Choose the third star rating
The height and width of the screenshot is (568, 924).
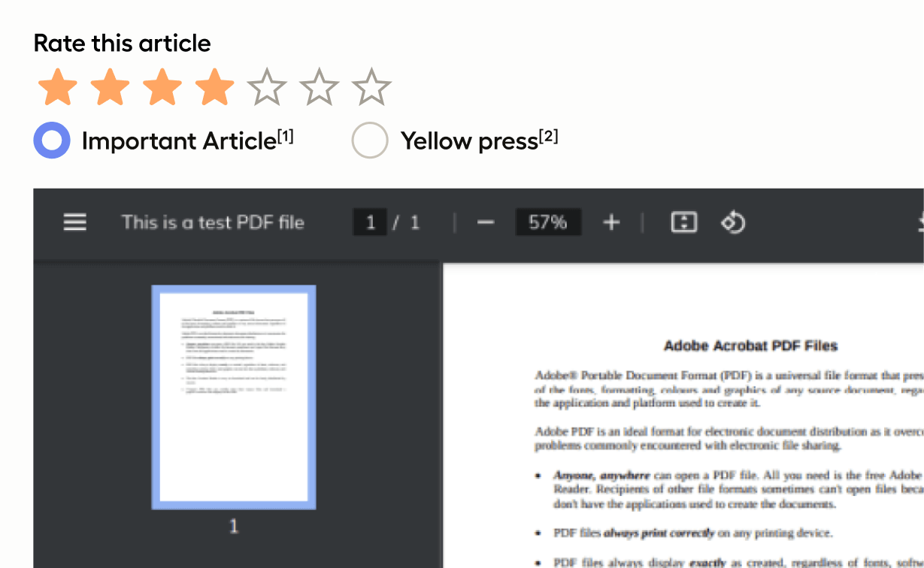click(162, 87)
